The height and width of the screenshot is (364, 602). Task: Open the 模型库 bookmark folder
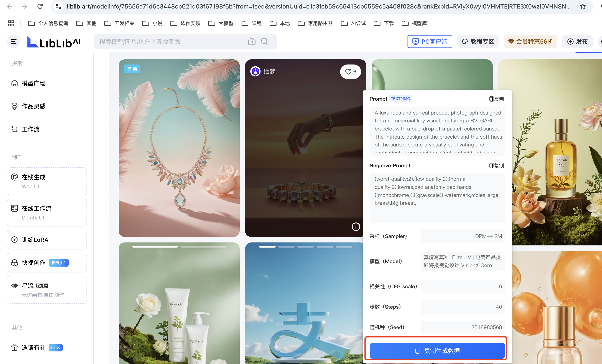pos(414,23)
